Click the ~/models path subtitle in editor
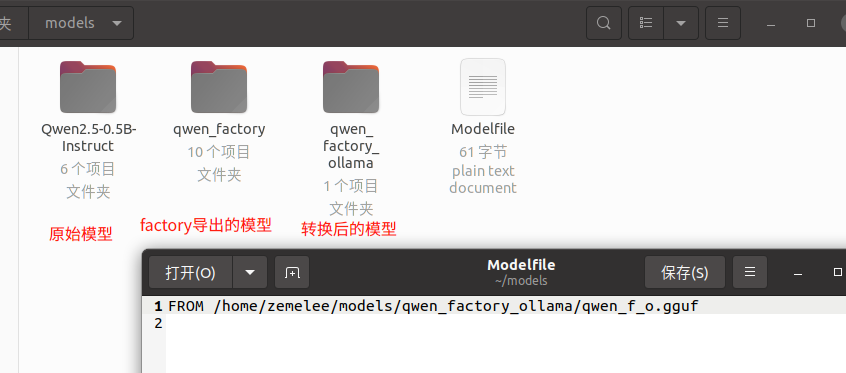Screen dimensions: 846x373 click(521, 281)
